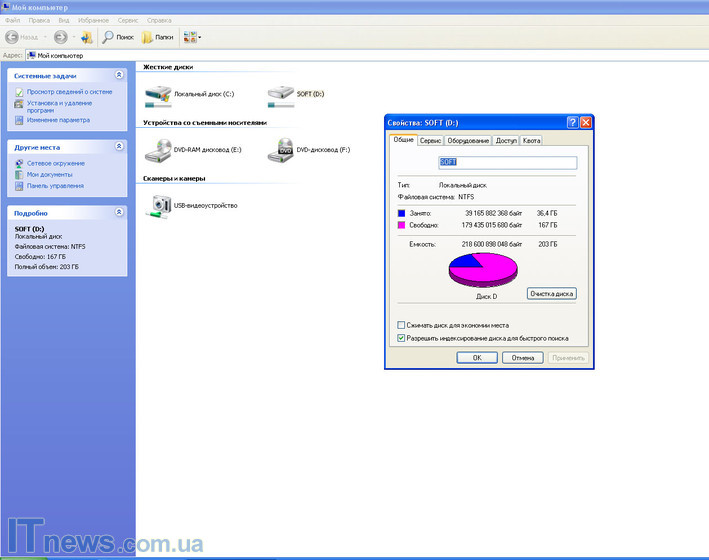Click the DVD drive (F:) icon
The height and width of the screenshot is (560, 709).
(x=281, y=150)
